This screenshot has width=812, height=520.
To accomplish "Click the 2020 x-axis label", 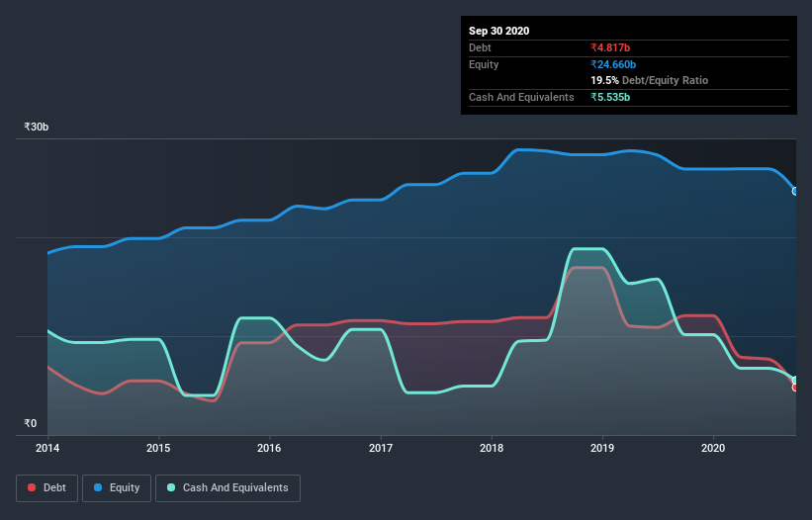I will (x=713, y=448).
